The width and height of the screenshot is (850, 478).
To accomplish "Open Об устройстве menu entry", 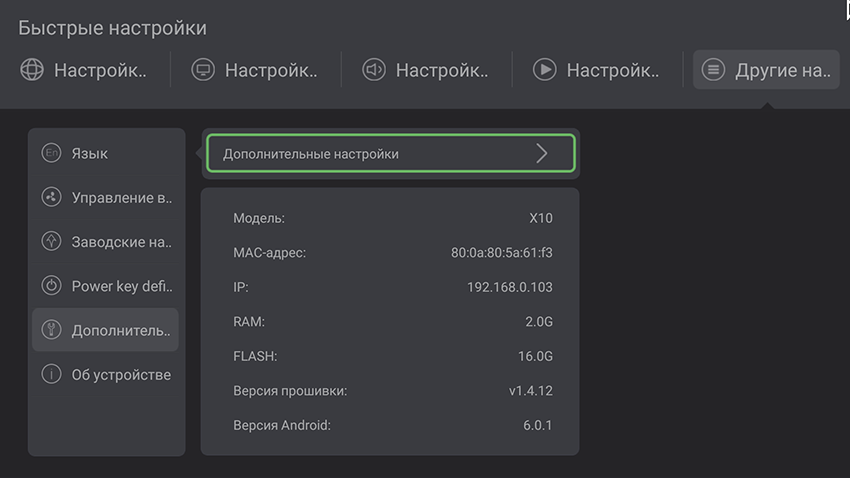I will (x=121, y=374).
